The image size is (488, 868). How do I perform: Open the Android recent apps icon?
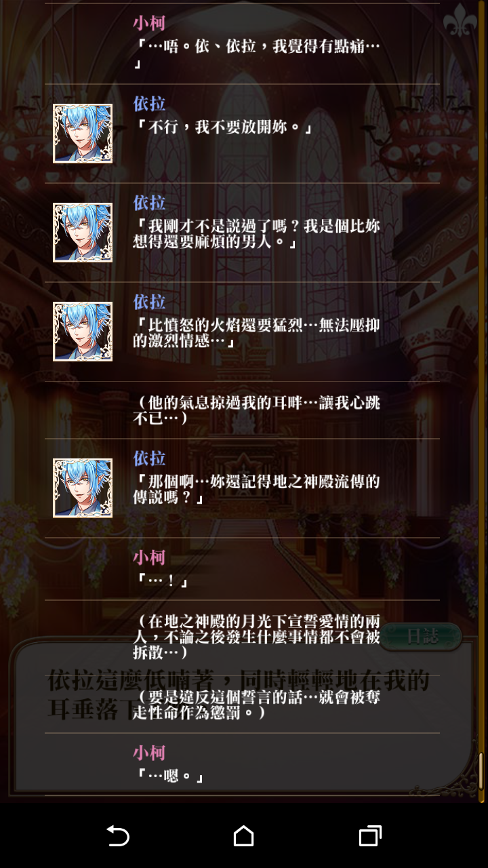pyautogui.click(x=369, y=835)
